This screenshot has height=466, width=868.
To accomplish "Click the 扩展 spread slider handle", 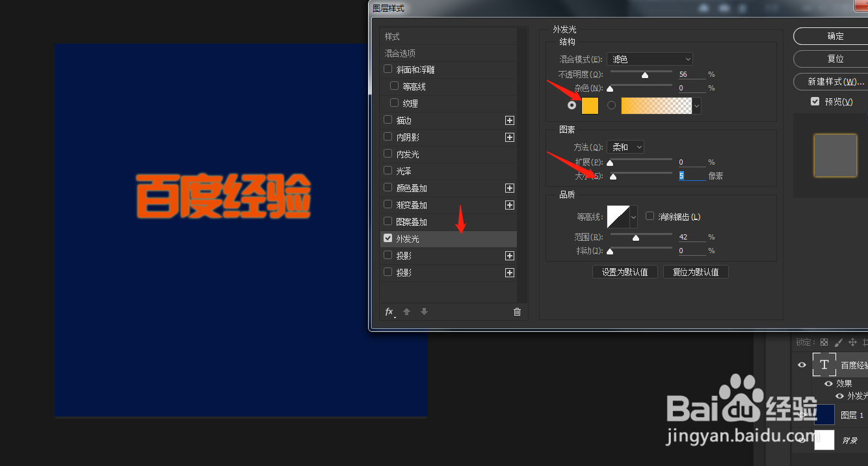I will tap(610, 163).
